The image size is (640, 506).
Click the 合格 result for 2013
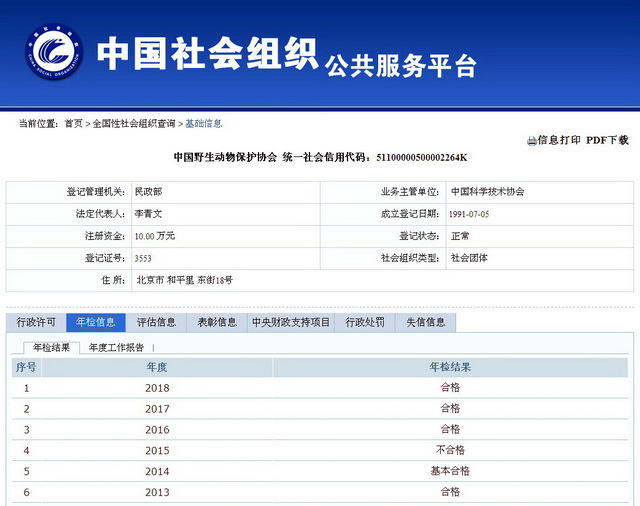(x=450, y=492)
